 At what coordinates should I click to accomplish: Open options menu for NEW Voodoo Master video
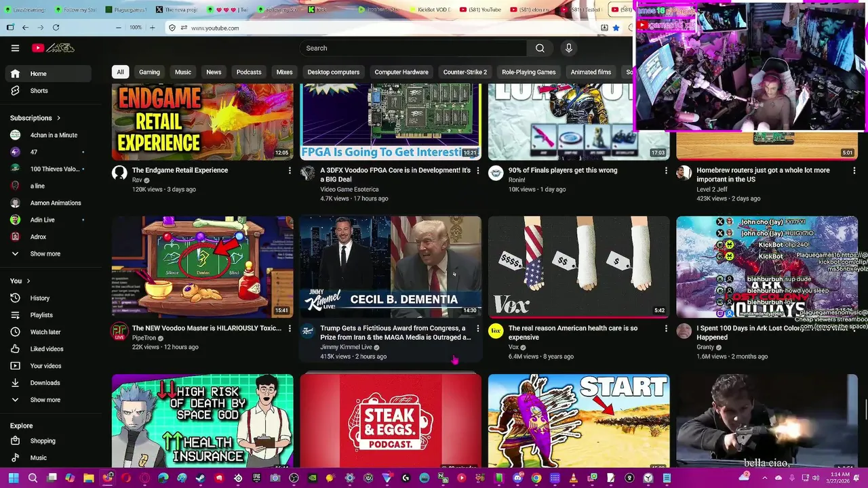click(x=290, y=329)
